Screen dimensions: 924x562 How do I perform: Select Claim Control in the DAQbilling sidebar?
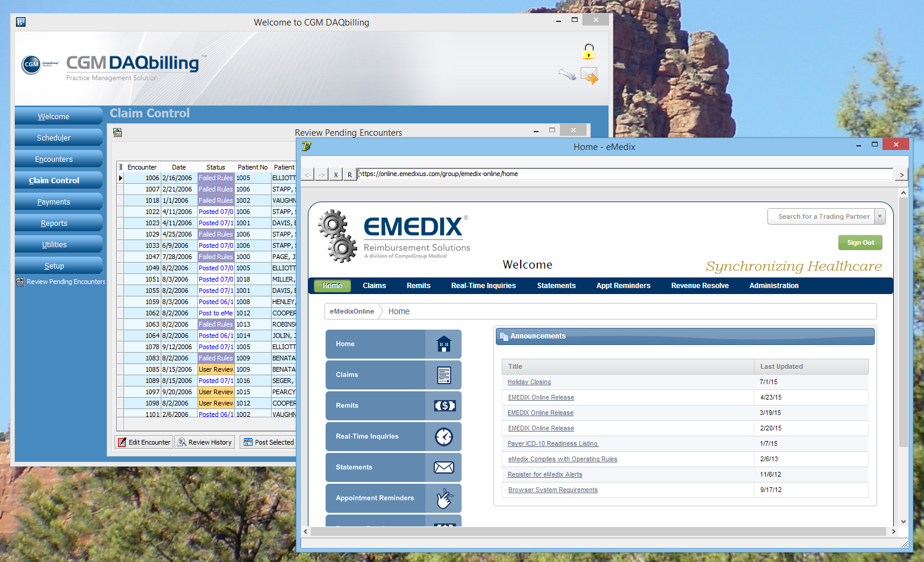[x=59, y=180]
